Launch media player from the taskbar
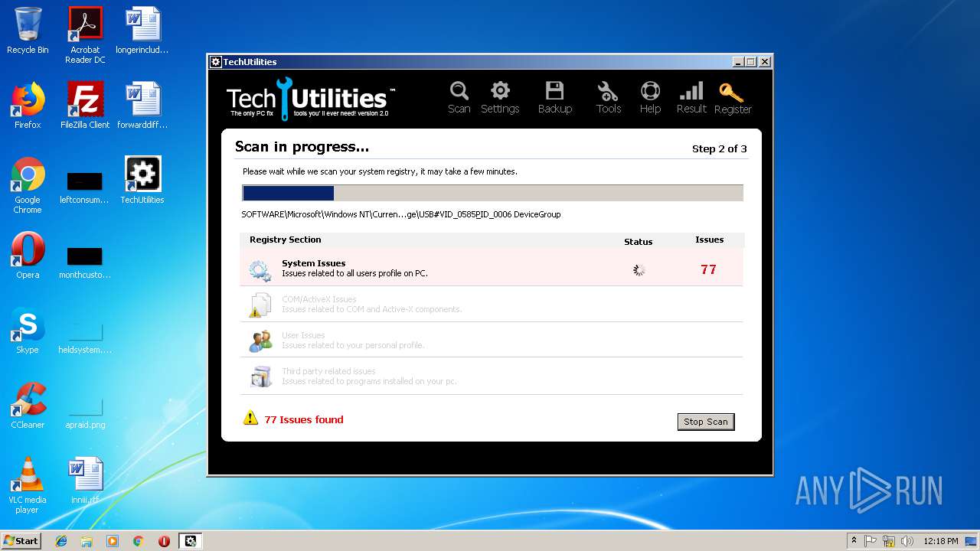 (x=113, y=541)
